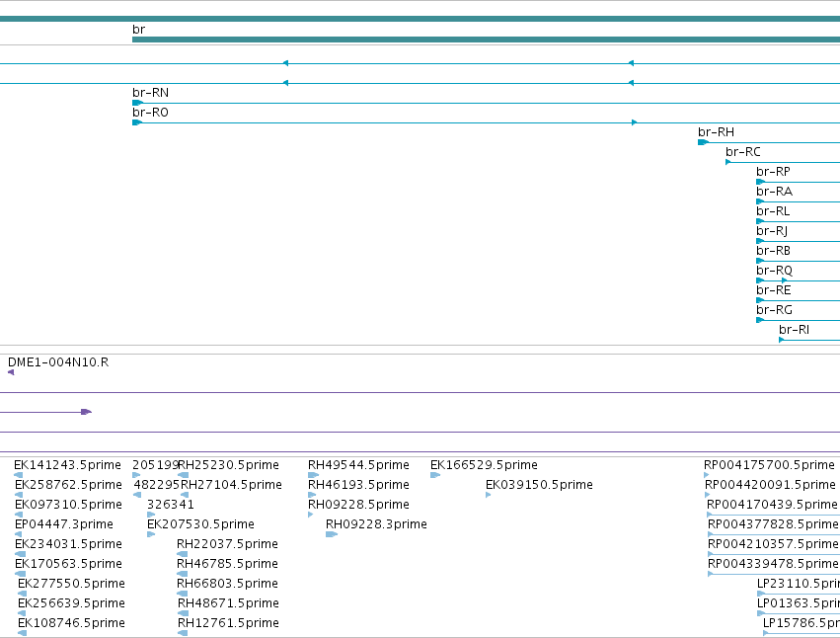
Task: Click the second arrowhead on br-RQ transcript
Action: (785, 280)
